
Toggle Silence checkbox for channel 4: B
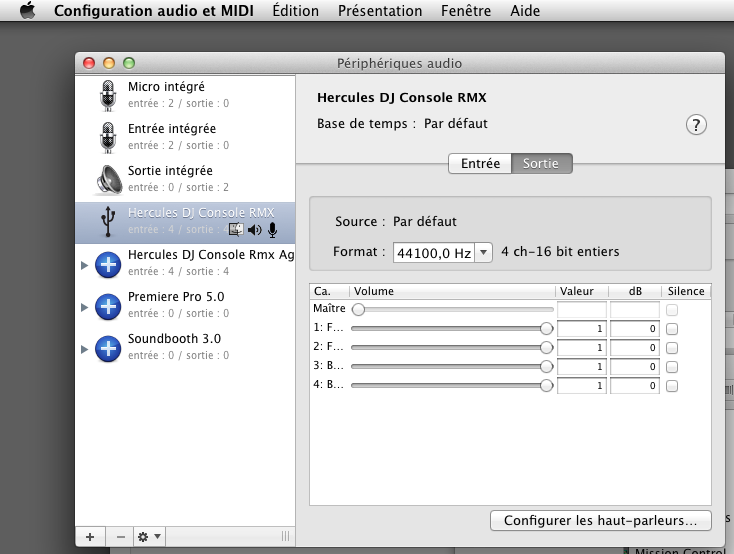click(x=672, y=386)
